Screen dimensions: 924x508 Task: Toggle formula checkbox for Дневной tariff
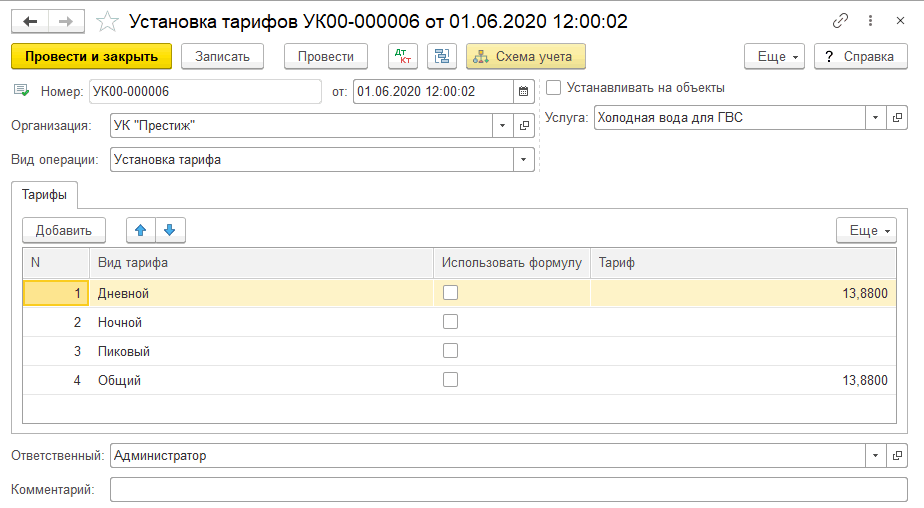(451, 293)
